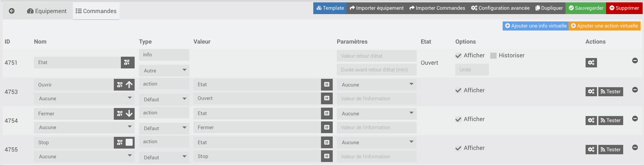The width and height of the screenshot is (644, 165).
Task: Select the Commandes tab
Action: [96, 11]
